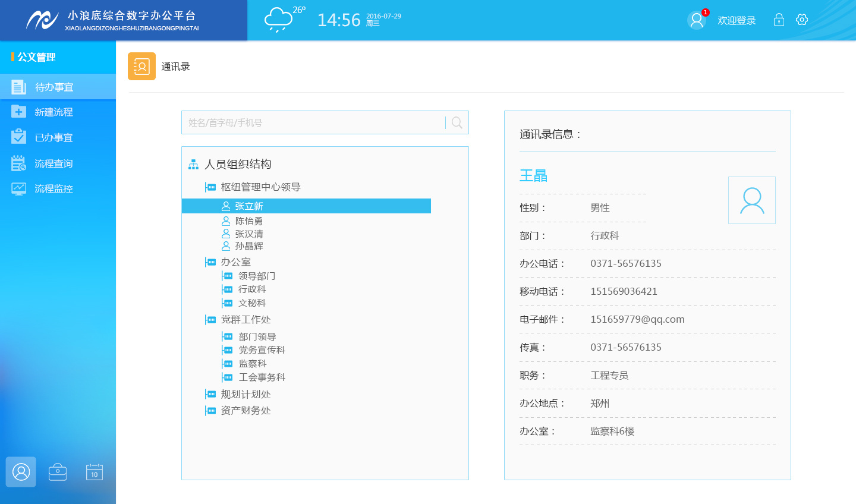Select contact 张立新 in tree
The width and height of the screenshot is (856, 504).
pos(306,206)
